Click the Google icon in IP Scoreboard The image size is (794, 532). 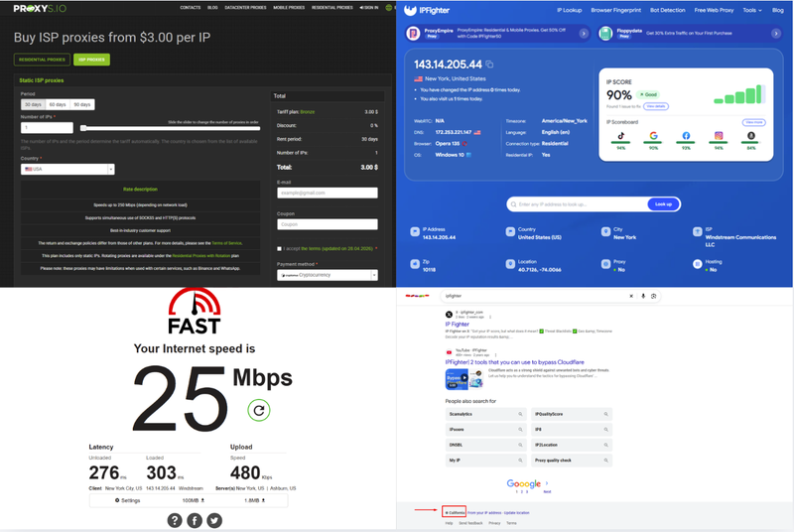pos(654,136)
